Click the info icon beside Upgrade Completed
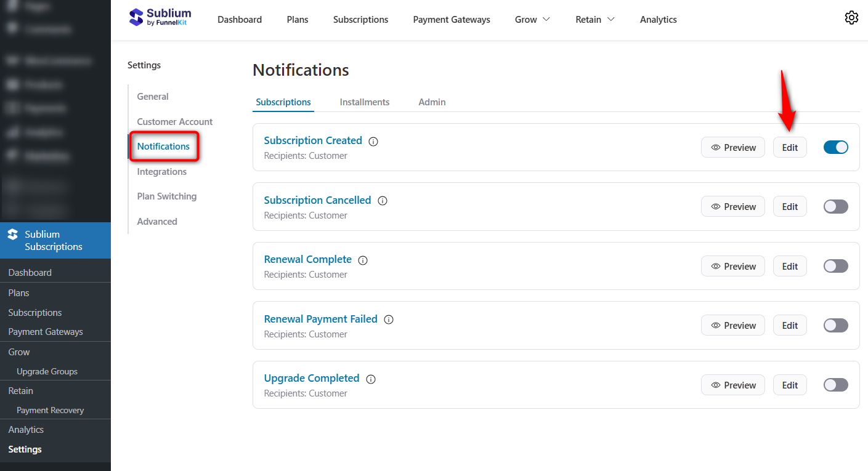Screen dimensions: 868x471 pyautogui.click(x=370, y=379)
